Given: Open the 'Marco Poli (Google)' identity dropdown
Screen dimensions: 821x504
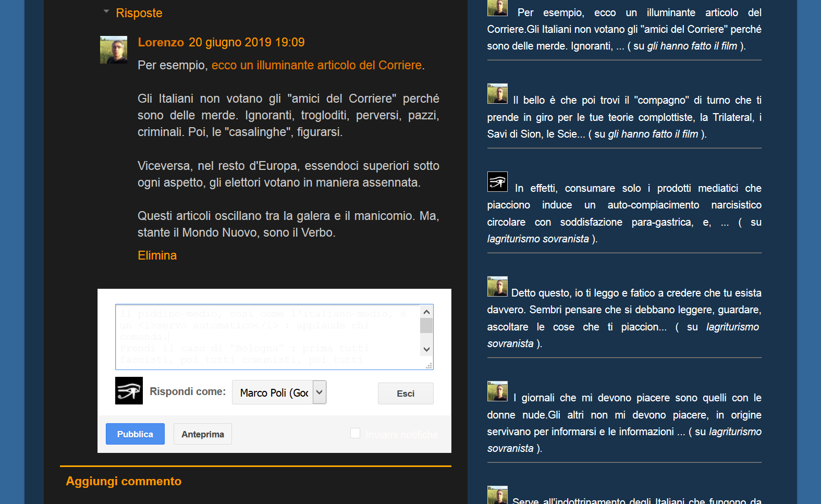Looking at the screenshot, I should click(279, 392).
